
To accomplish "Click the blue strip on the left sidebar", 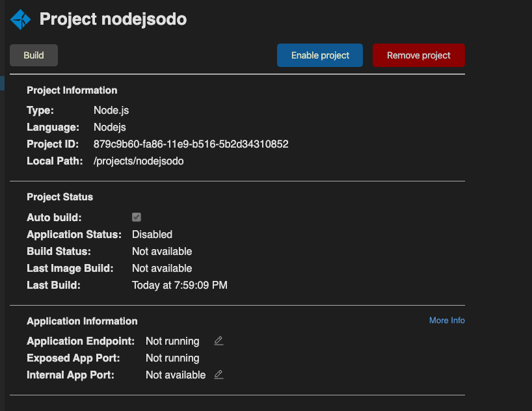I will pyautogui.click(x=2, y=83).
